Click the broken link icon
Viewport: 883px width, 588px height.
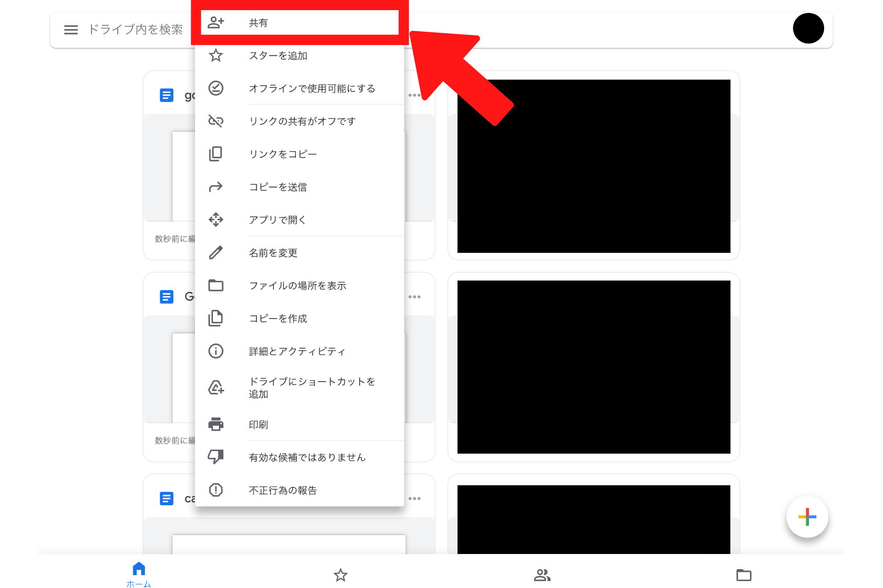coord(216,121)
